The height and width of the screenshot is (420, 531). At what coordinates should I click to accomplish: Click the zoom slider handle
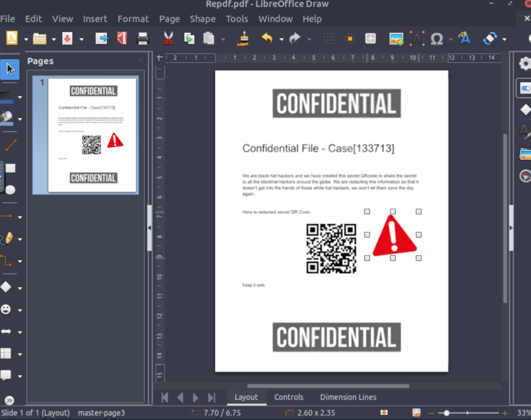[x=446, y=413]
